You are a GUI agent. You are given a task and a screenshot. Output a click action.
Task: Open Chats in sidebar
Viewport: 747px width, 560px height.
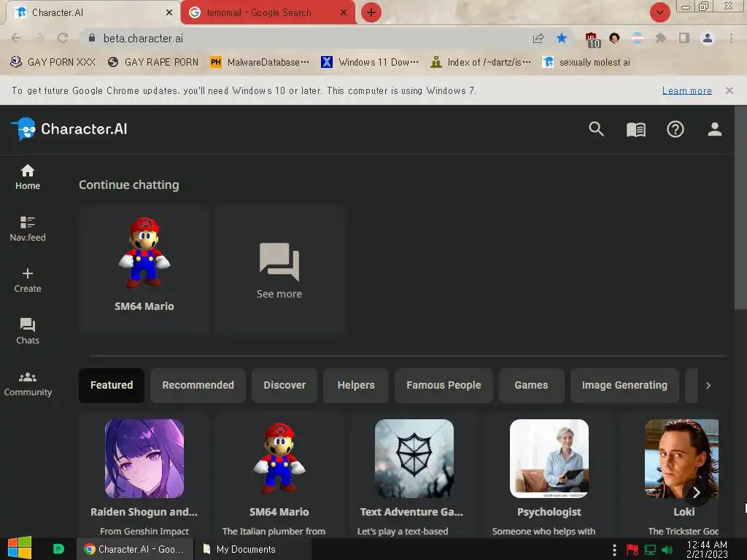click(x=28, y=332)
